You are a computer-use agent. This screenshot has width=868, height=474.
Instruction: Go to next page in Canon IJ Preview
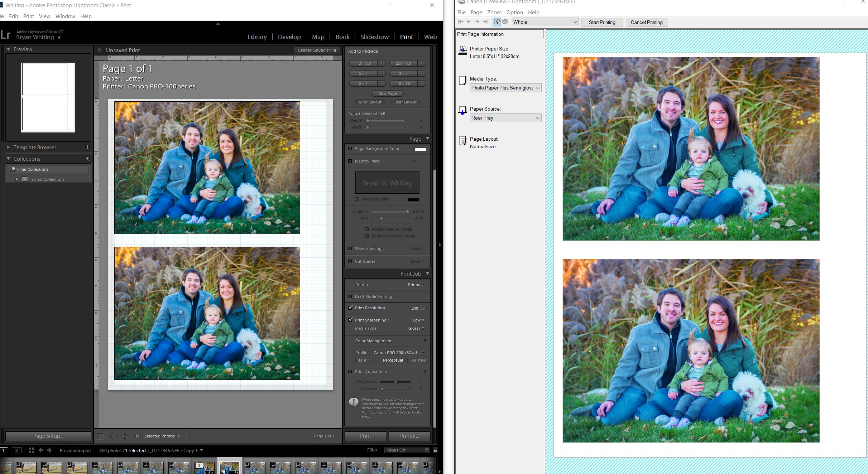coord(477,22)
